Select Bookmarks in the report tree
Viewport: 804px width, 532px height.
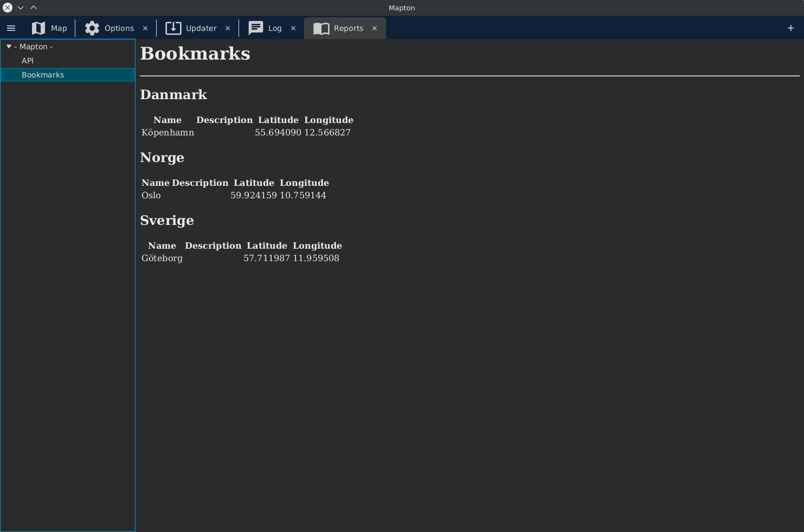tap(68, 75)
